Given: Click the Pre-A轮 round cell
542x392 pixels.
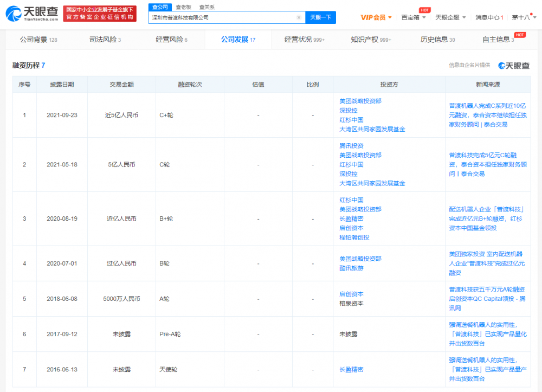Looking at the screenshot, I should pos(170,335).
